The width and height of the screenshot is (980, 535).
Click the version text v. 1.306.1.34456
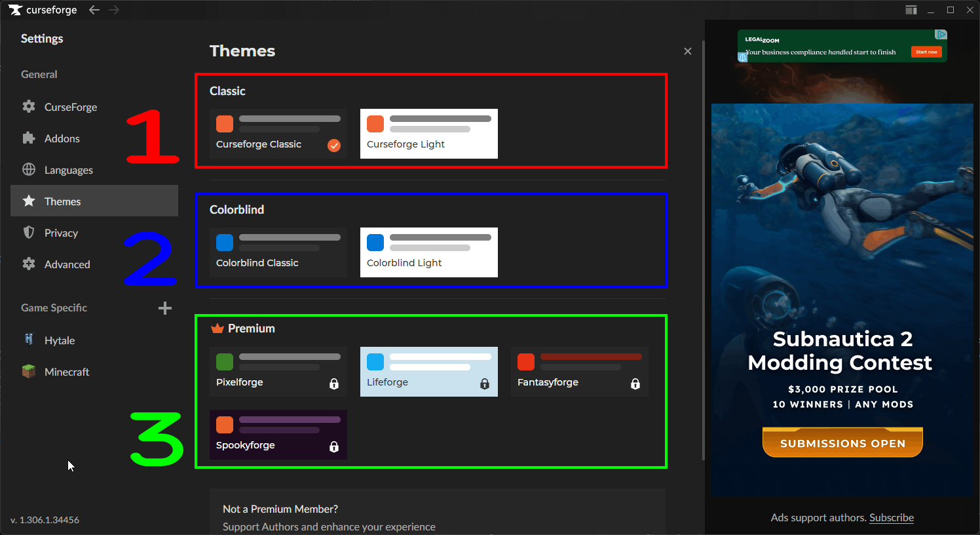[x=45, y=520]
